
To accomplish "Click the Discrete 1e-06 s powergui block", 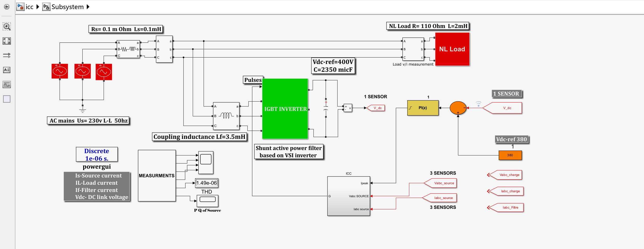I will pyautogui.click(x=97, y=154).
